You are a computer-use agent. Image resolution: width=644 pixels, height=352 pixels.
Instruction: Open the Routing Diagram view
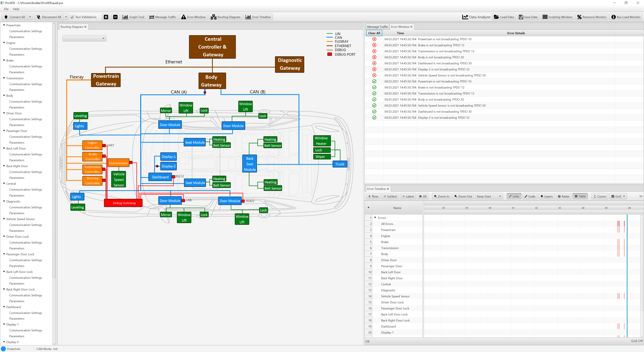(x=225, y=17)
